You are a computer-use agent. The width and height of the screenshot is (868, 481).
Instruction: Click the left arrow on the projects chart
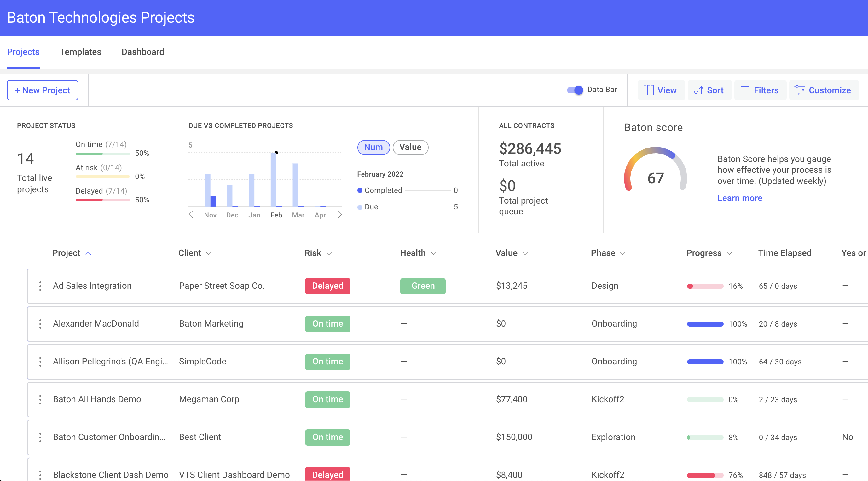tap(191, 214)
